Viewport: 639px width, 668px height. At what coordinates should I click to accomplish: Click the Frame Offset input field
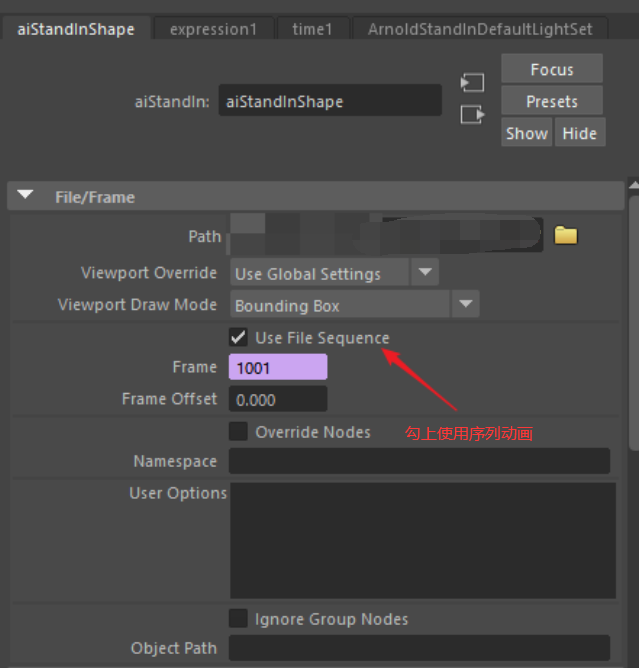click(278, 399)
